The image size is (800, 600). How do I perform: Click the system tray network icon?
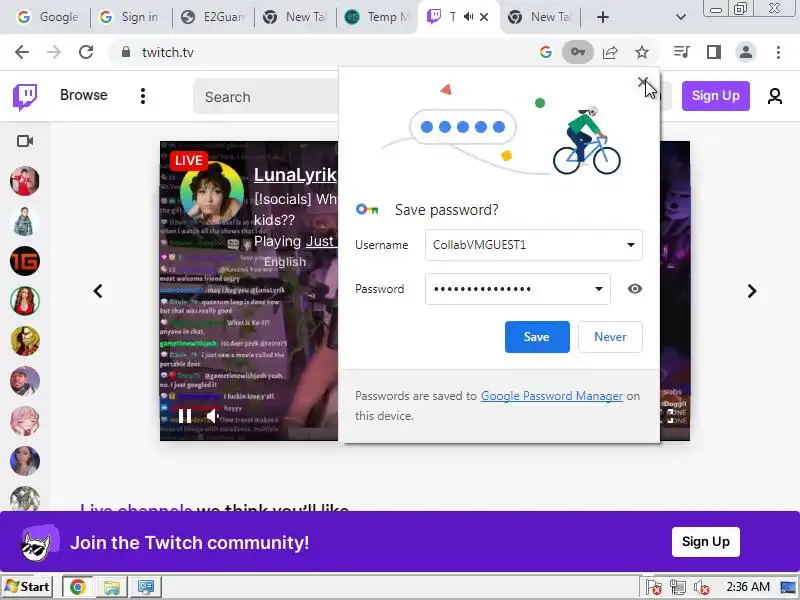point(678,587)
